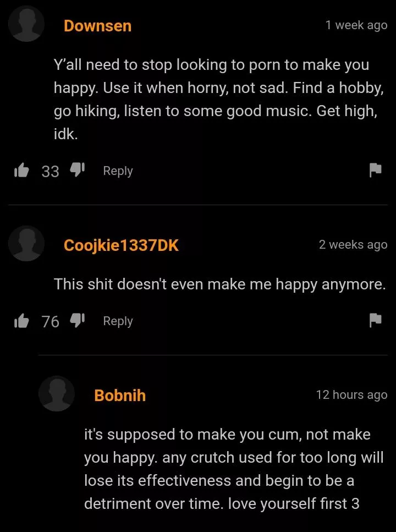Dislike Downsen's comment with thumbs down
396x532 pixels.
click(77, 169)
